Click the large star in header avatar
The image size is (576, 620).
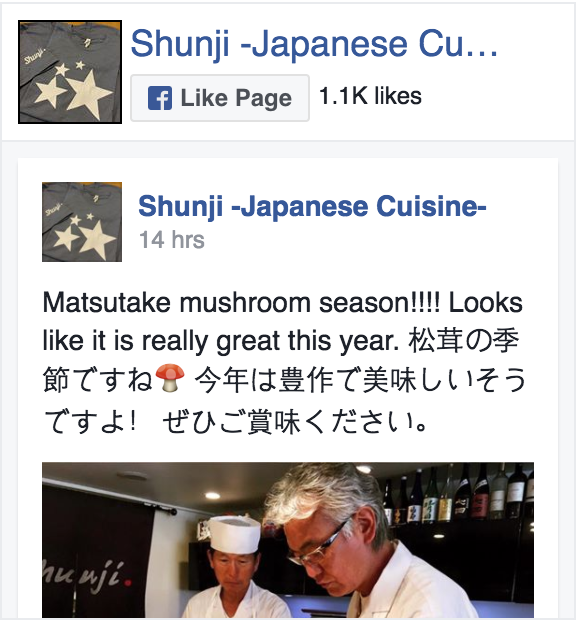[89, 95]
